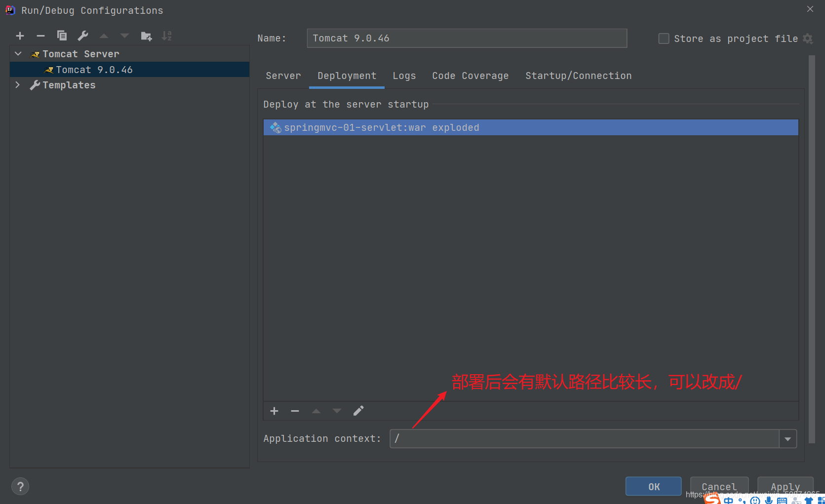Switch to the Server tab
The width and height of the screenshot is (825, 504).
point(283,76)
